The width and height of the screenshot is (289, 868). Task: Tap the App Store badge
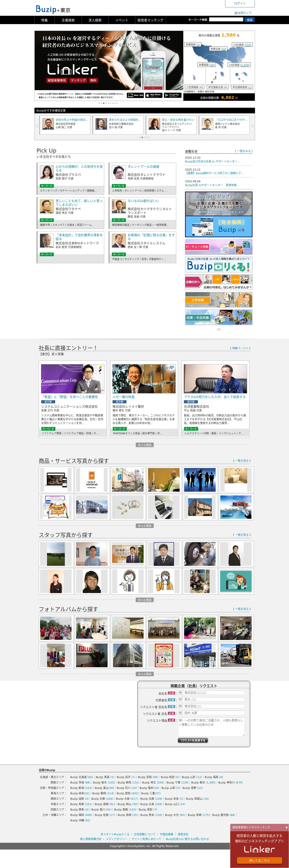pyautogui.click(x=154, y=95)
